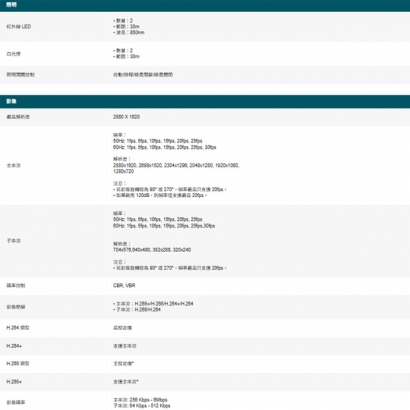Click the H.264 類型 row label
The height and width of the screenshot is (410, 410).
18,328
